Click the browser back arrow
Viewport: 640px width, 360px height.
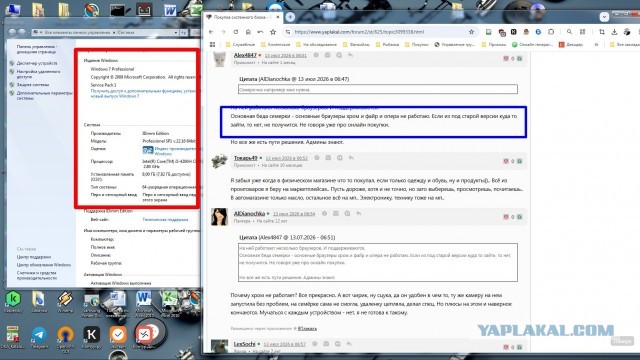tap(211, 32)
